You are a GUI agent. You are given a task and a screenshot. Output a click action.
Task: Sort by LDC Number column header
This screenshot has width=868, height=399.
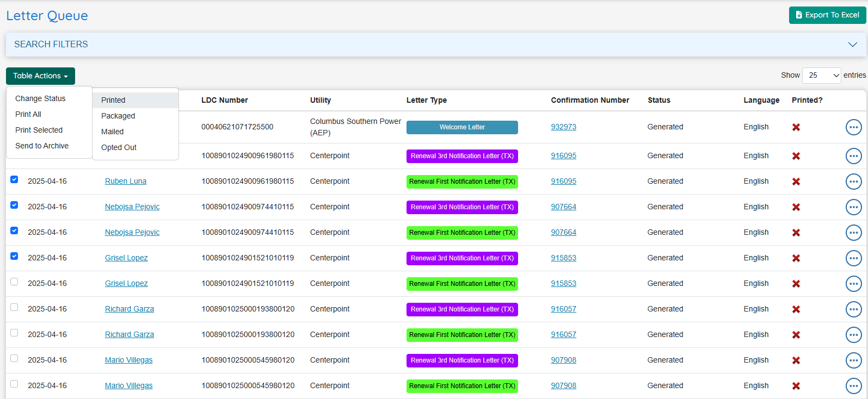(224, 100)
